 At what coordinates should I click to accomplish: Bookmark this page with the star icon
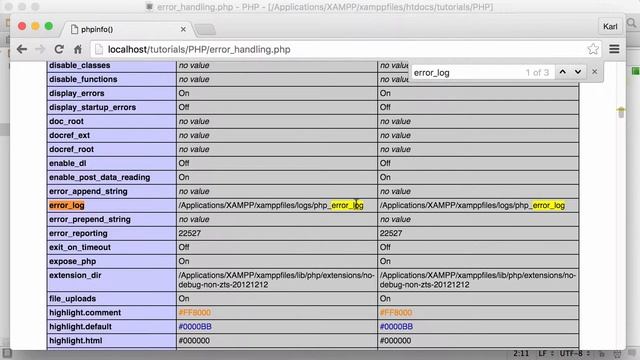pos(593,49)
